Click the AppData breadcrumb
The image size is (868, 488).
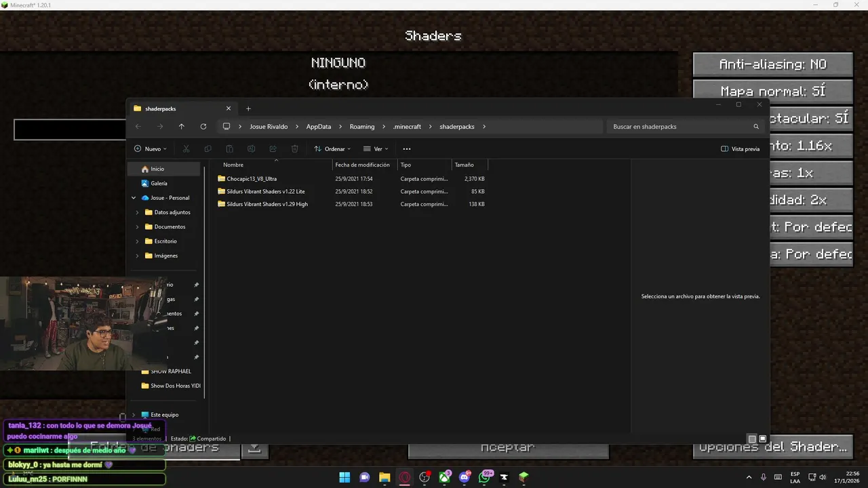point(319,127)
